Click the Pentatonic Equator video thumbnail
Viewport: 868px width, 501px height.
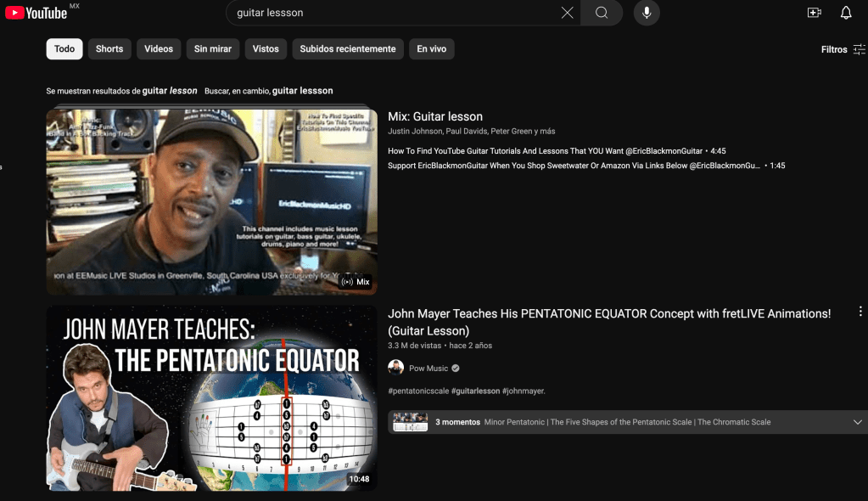(211, 398)
